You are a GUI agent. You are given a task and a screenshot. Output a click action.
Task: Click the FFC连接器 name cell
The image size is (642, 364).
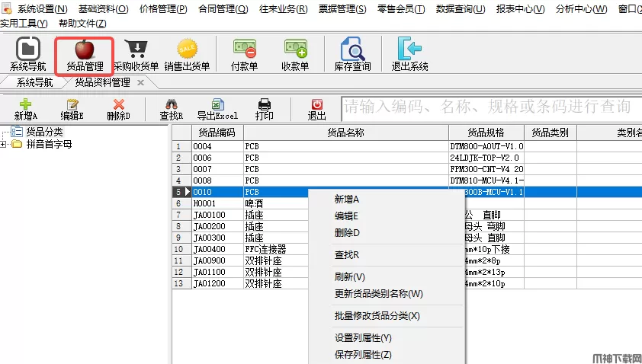click(x=276, y=249)
